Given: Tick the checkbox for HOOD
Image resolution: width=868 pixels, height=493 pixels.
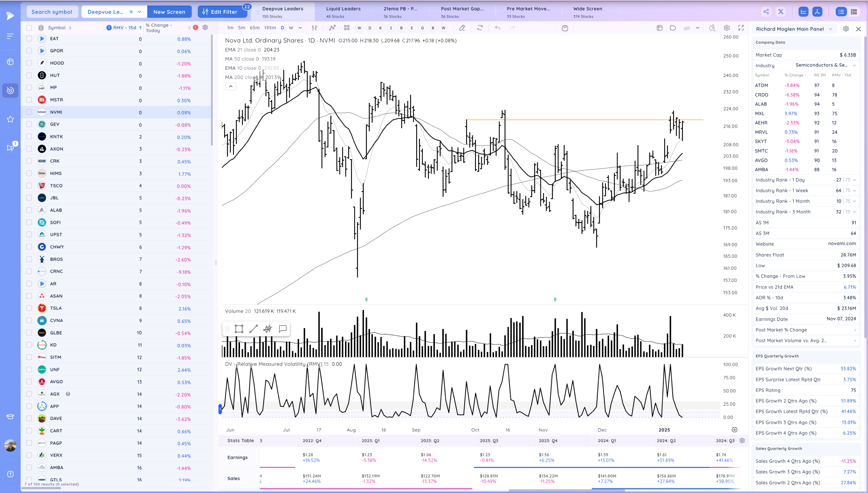Looking at the screenshot, I should [29, 63].
